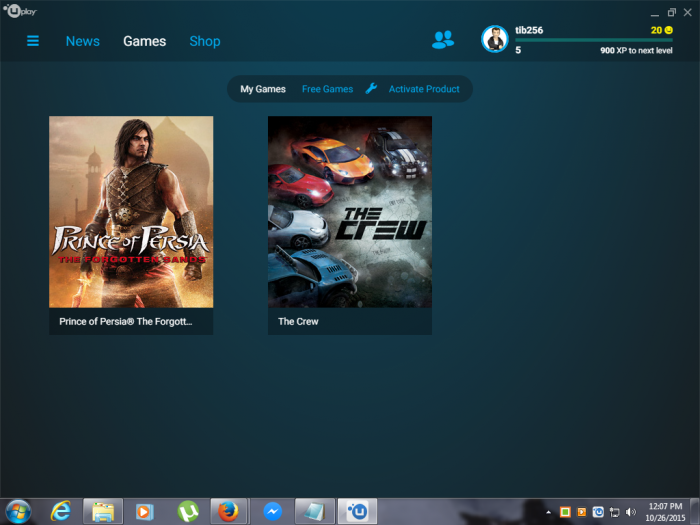700x525 pixels.
Task: Open the notepad app taskbar icon
Action: click(314, 512)
